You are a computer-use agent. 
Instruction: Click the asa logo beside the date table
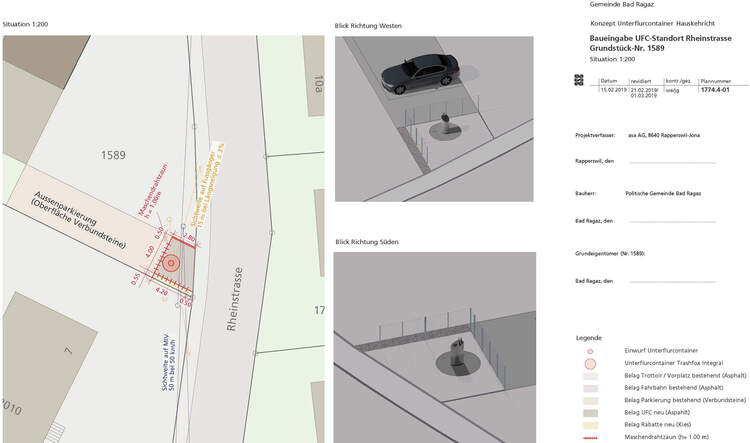[579, 80]
